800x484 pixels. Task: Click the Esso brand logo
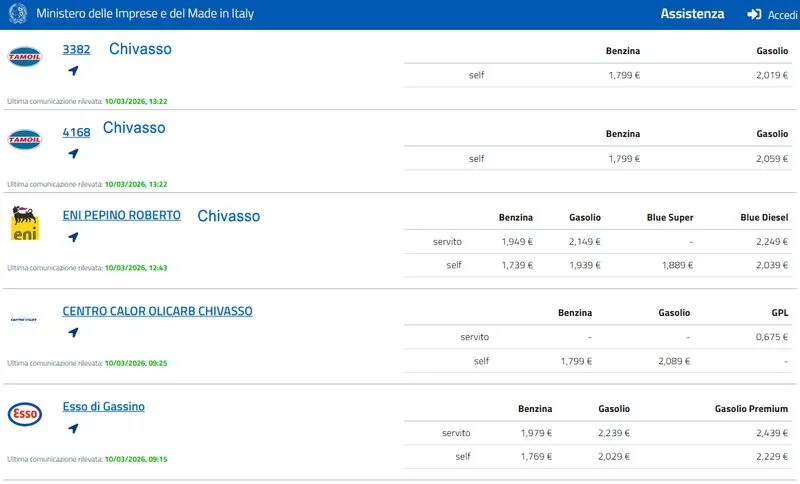pyautogui.click(x=25, y=414)
